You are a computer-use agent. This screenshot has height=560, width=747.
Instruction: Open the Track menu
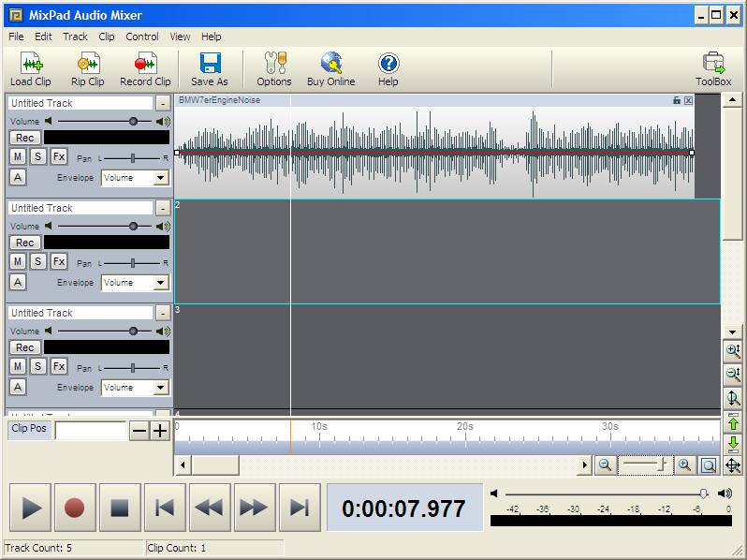tap(75, 37)
